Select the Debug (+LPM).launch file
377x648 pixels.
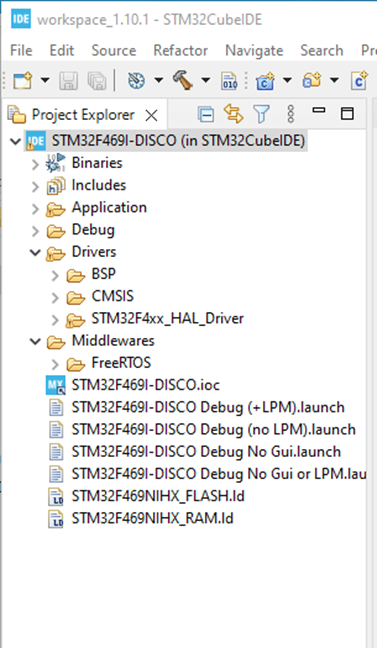[x=208, y=407]
